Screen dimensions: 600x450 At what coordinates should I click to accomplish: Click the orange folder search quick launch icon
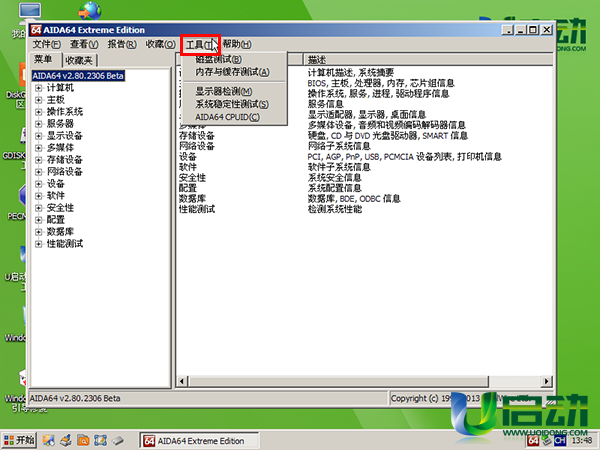[83, 440]
